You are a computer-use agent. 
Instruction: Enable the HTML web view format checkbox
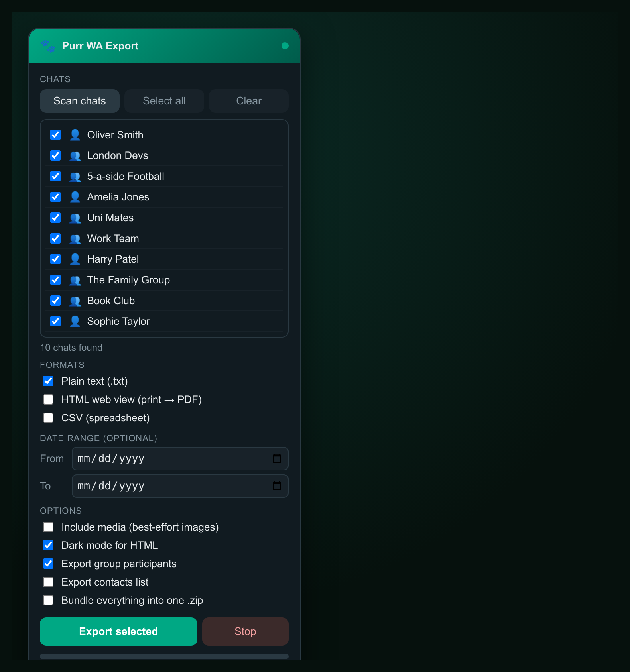48,399
